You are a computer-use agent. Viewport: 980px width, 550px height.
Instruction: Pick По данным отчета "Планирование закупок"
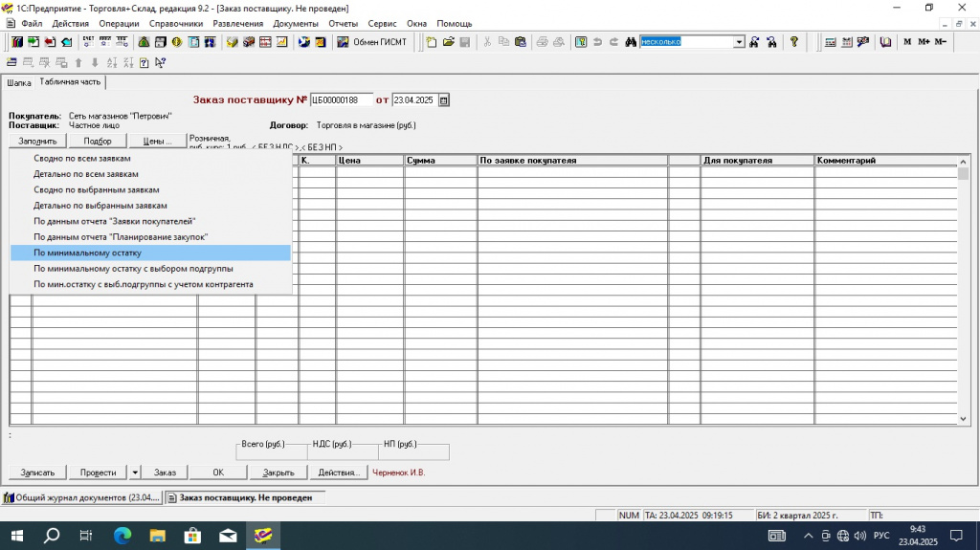(150, 237)
